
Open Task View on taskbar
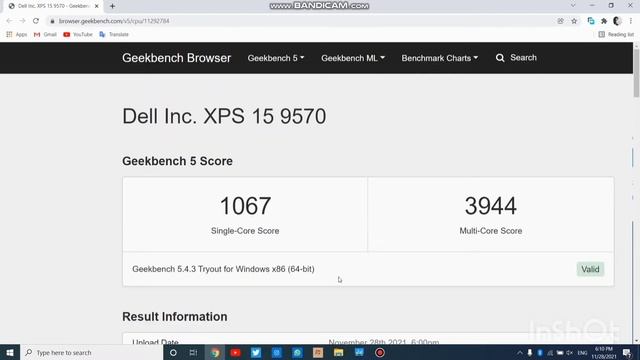pos(193,353)
